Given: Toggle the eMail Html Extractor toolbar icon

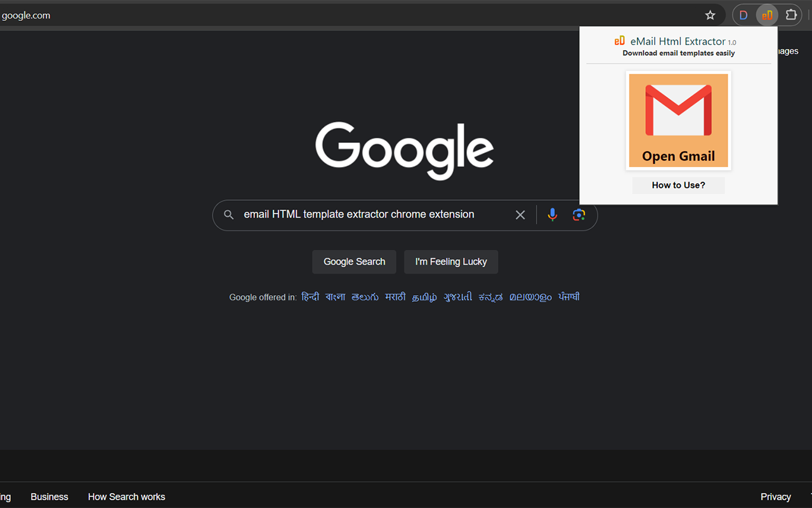Looking at the screenshot, I should pos(767,15).
